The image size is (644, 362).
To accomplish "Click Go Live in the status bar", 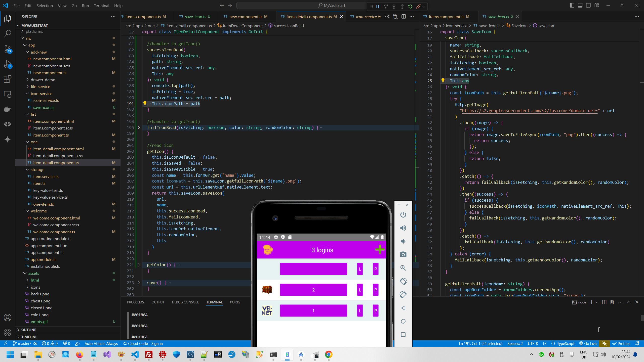I will click(588, 343).
